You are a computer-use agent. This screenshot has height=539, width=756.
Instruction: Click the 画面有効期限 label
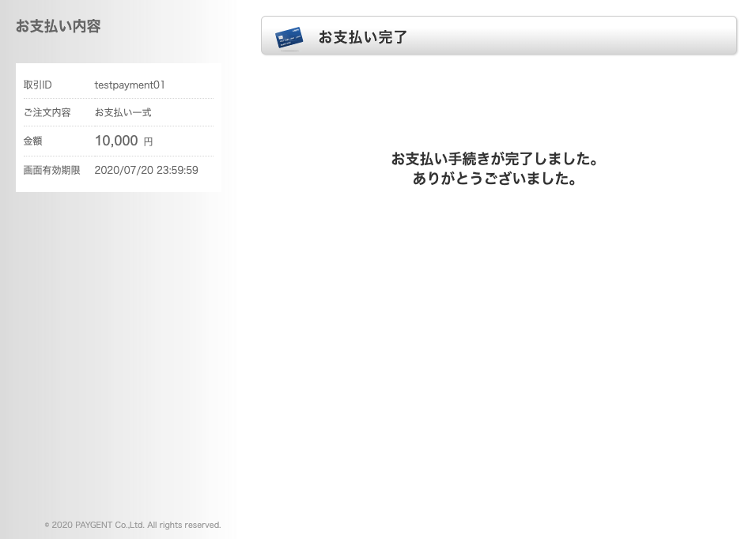tap(52, 170)
